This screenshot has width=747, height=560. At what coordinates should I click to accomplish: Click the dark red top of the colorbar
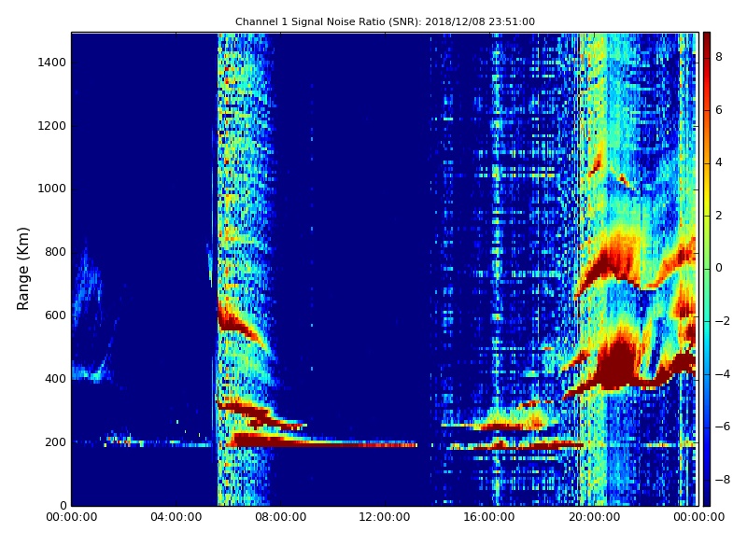pyautogui.click(x=707, y=45)
